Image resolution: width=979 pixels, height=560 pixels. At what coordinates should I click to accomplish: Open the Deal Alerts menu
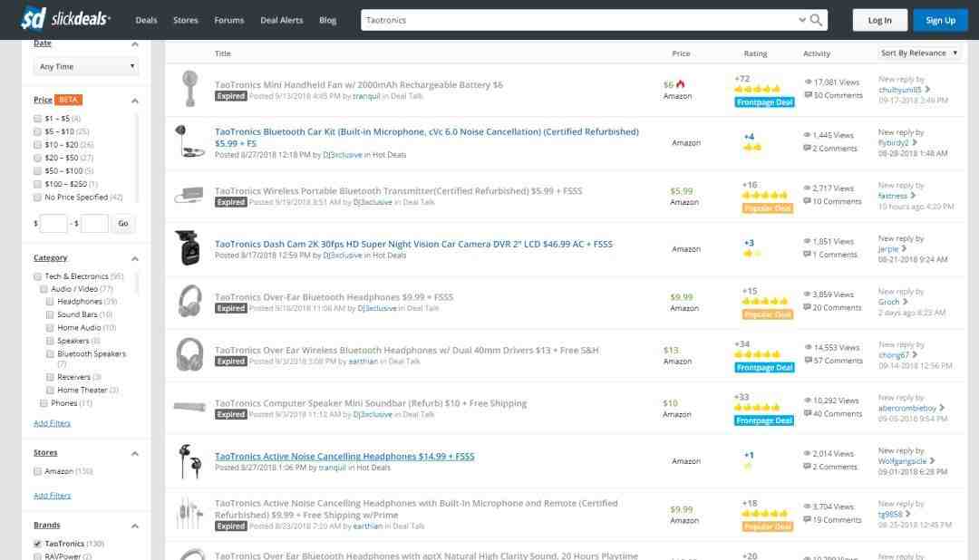coord(281,20)
